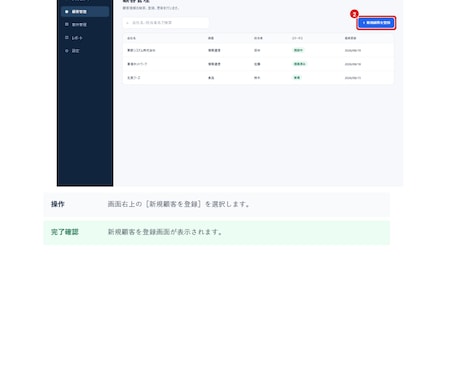Select text 新規顧客を登録画面が表示されます。

pos(165,232)
